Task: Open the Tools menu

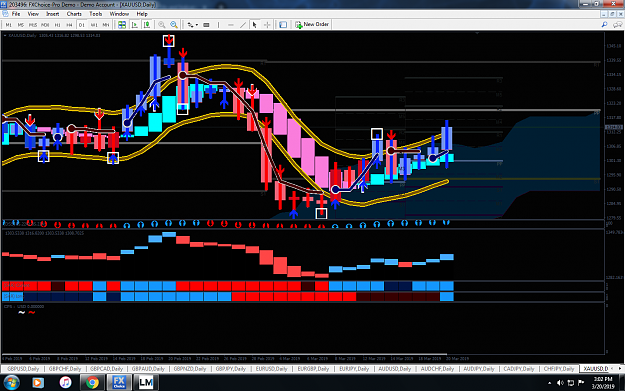Action: click(x=95, y=14)
